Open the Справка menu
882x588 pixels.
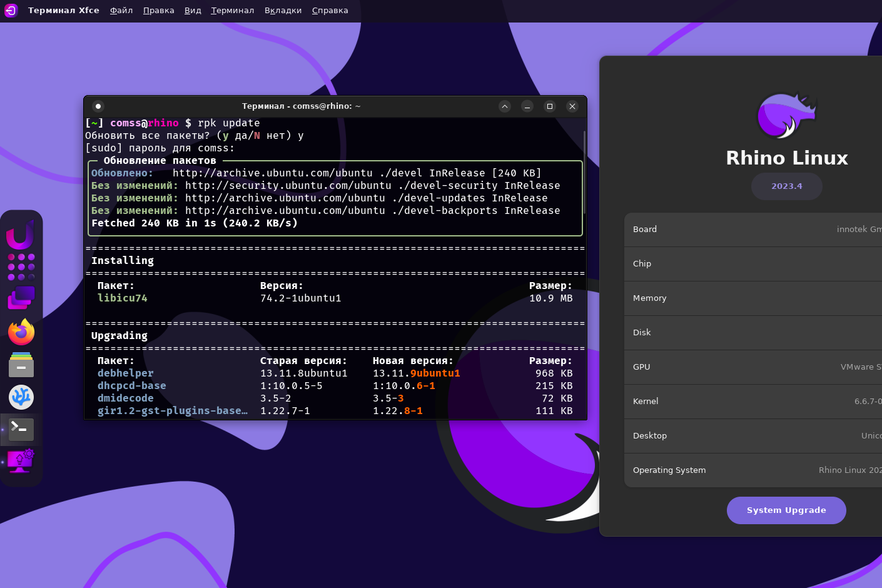(330, 11)
